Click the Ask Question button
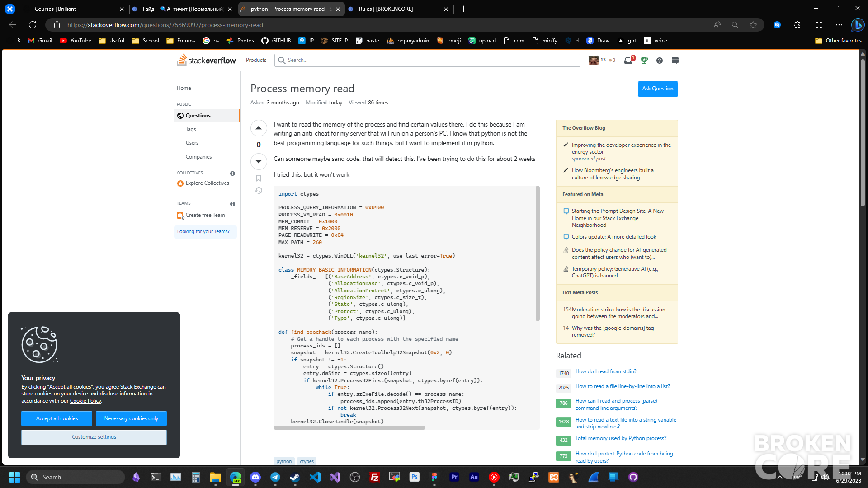868x488 pixels. pos(658,89)
